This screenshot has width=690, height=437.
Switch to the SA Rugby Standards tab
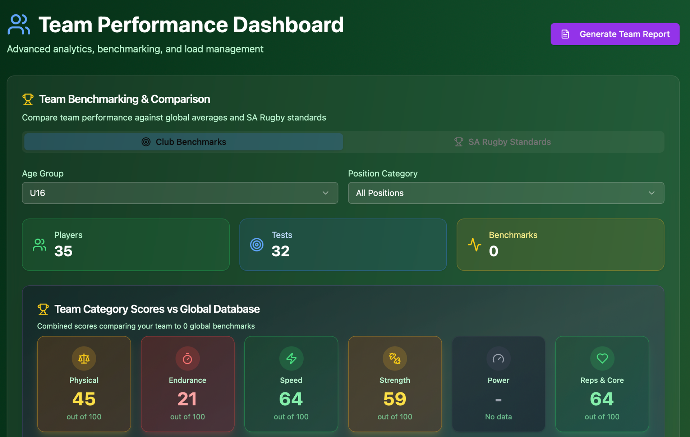502,142
